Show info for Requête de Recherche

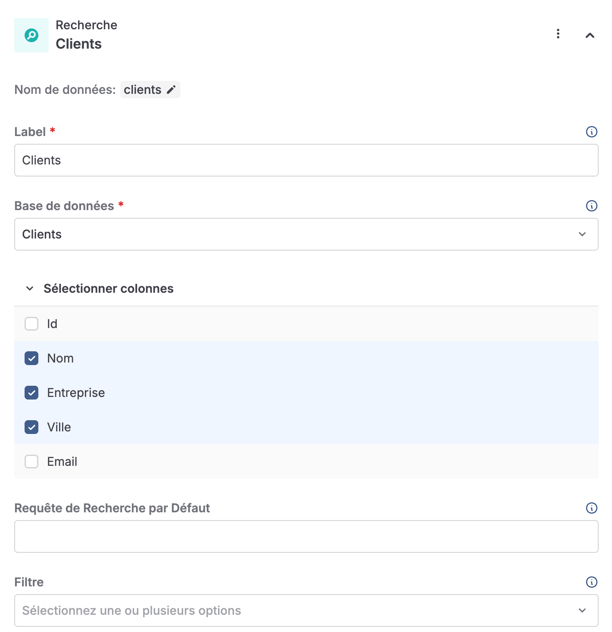[x=591, y=508]
